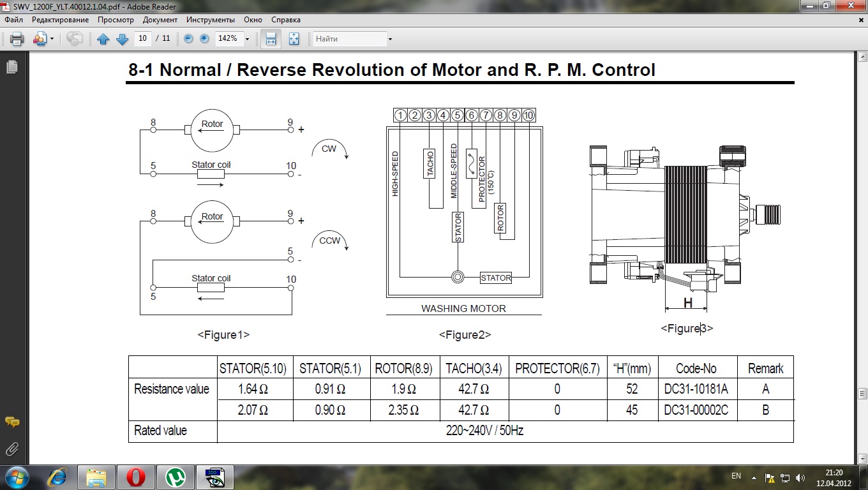The width and height of the screenshot is (868, 490).
Task: Expand the Найти search options dropdown
Action: [x=390, y=39]
